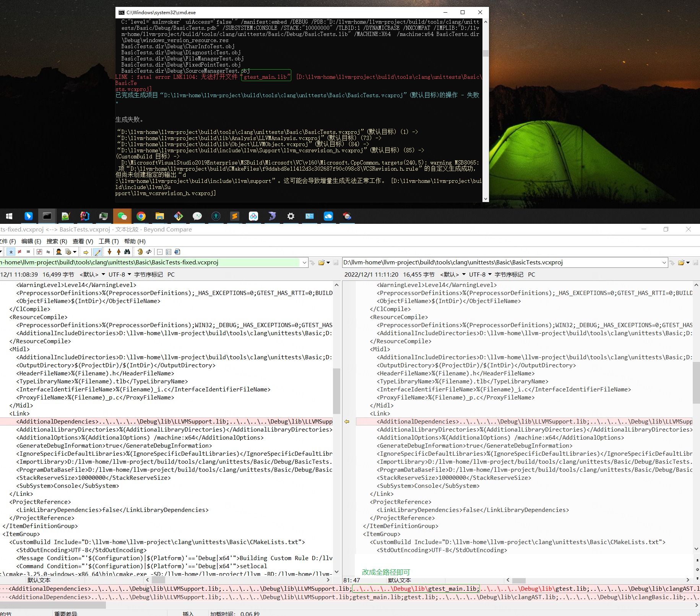
Task: Open Find with binoculars icon
Action: pos(127,252)
